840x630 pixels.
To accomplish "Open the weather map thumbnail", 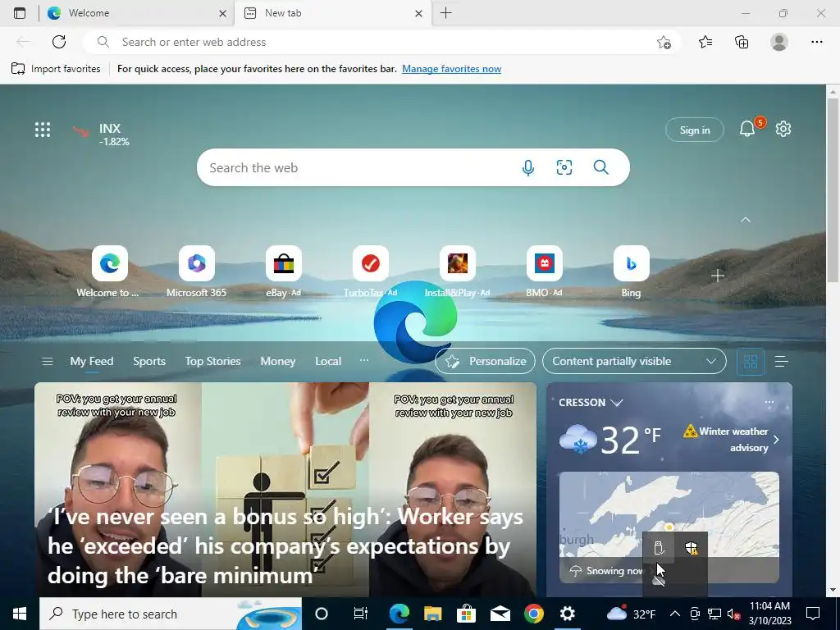I will [669, 527].
